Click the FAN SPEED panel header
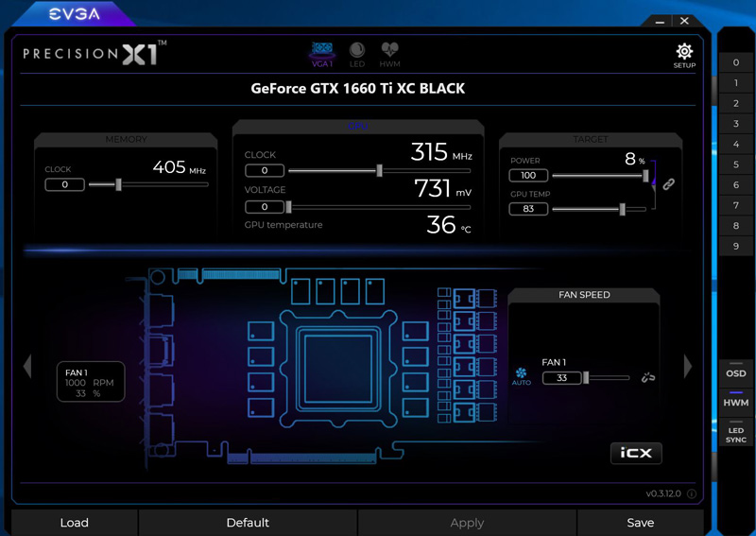The width and height of the screenshot is (756, 536). 584,295
